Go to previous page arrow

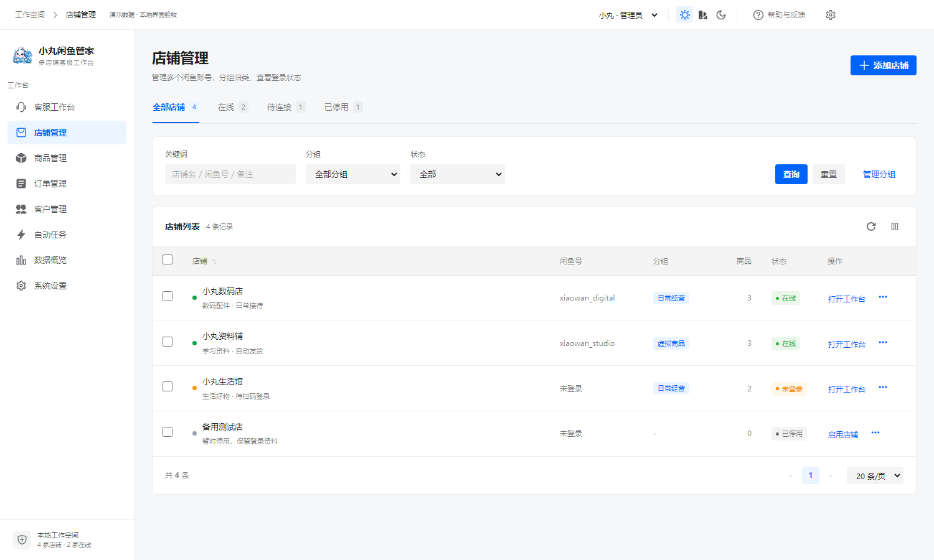791,475
